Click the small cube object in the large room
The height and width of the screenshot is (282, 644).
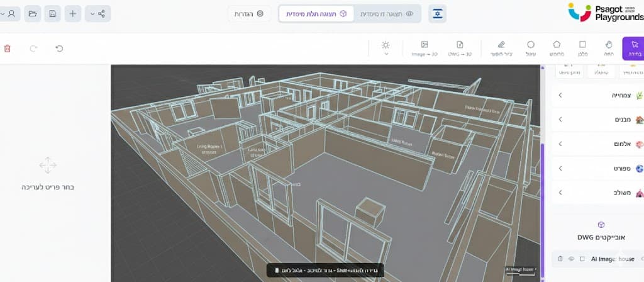[x=370, y=211]
